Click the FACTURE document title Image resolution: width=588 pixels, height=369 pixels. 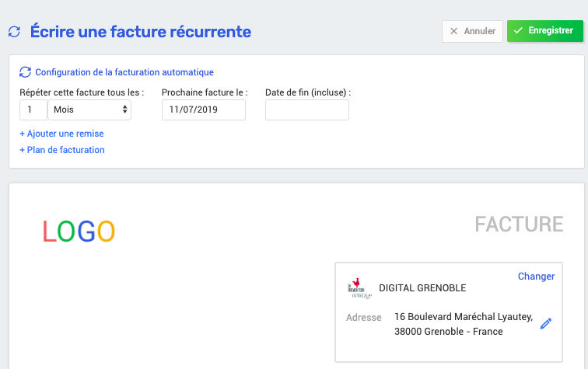(519, 225)
